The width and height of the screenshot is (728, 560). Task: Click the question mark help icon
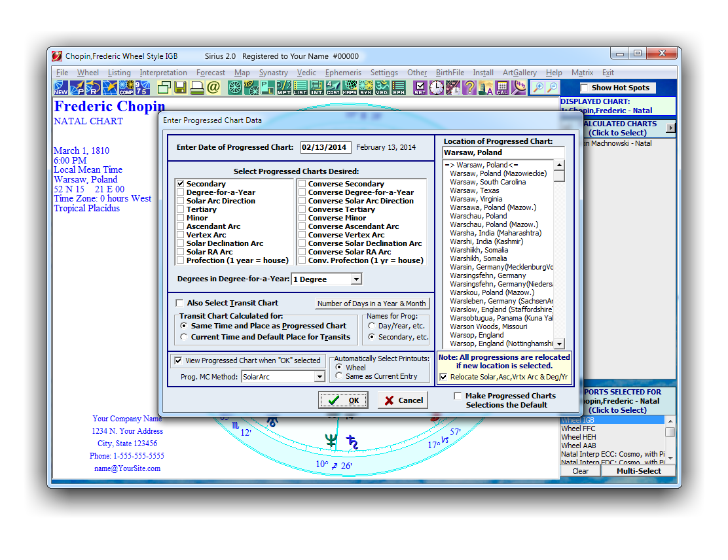(x=469, y=87)
